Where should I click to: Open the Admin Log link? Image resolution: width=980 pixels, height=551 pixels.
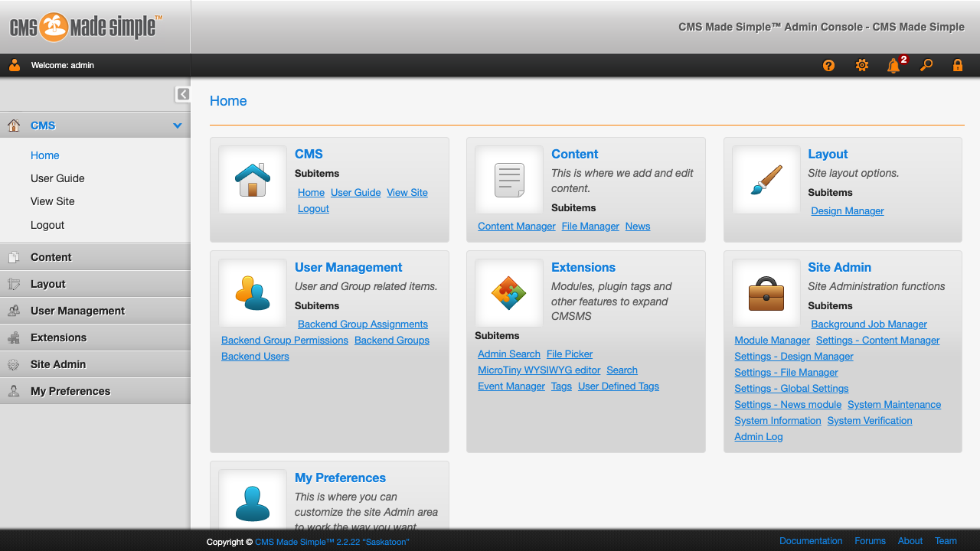(x=759, y=437)
